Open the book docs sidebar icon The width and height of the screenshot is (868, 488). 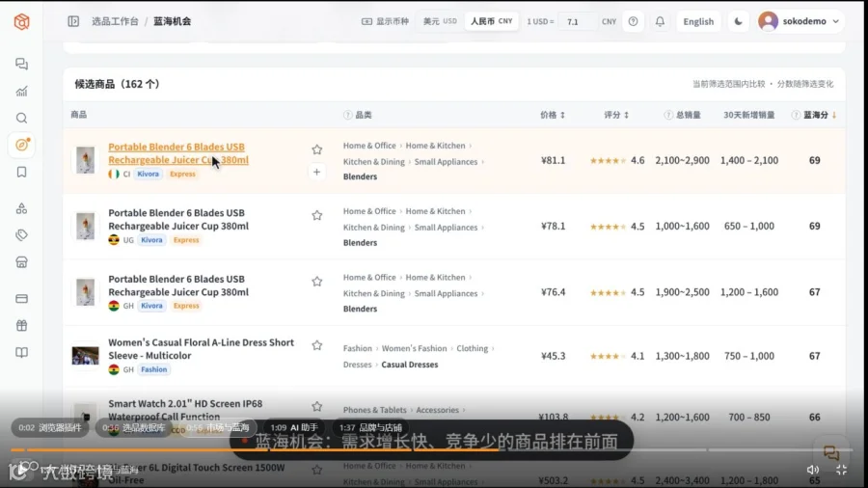click(21, 352)
